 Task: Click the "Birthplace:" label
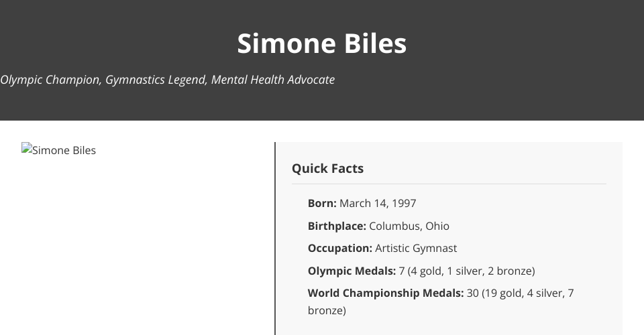337,226
